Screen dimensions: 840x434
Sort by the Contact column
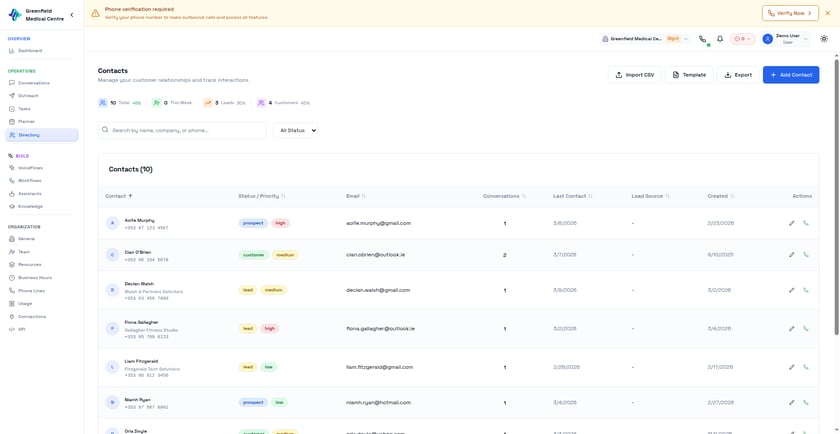119,196
